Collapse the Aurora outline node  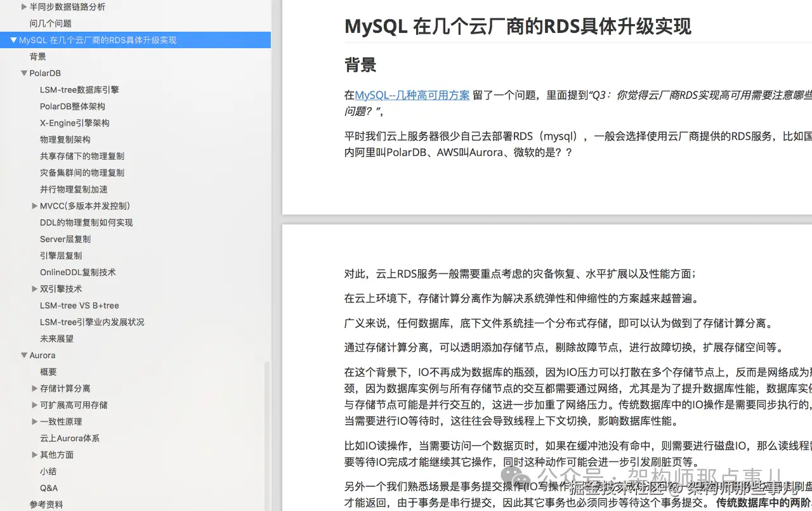coord(24,355)
